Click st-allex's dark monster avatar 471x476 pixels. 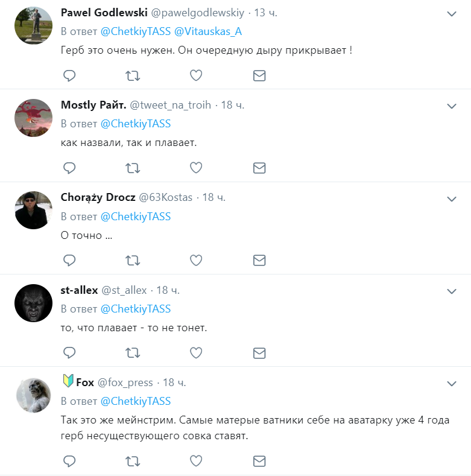click(x=33, y=303)
